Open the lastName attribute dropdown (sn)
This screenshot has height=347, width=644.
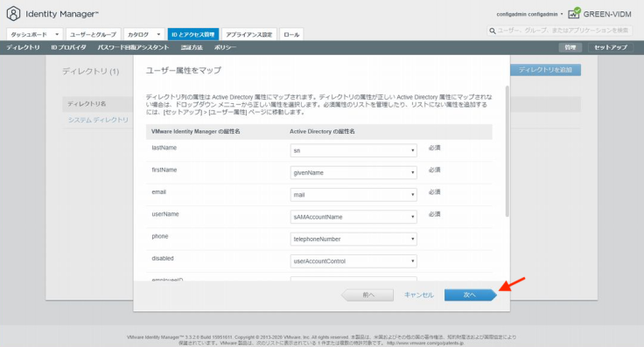click(353, 150)
